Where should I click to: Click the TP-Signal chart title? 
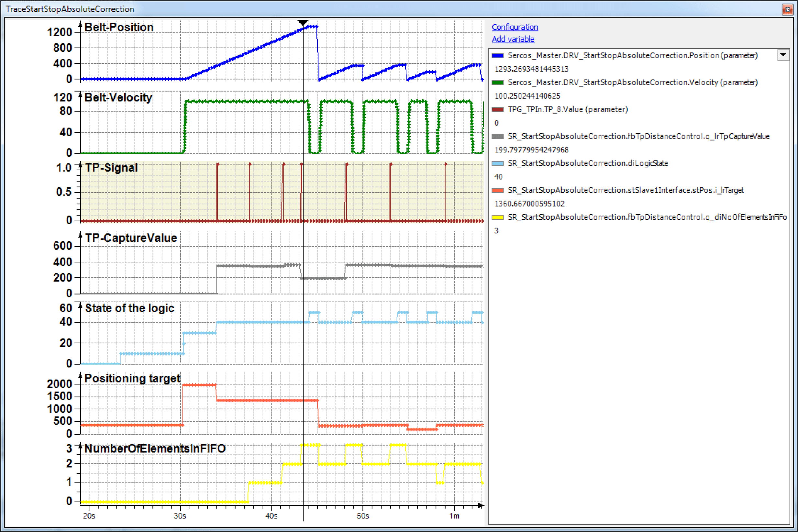pos(111,168)
